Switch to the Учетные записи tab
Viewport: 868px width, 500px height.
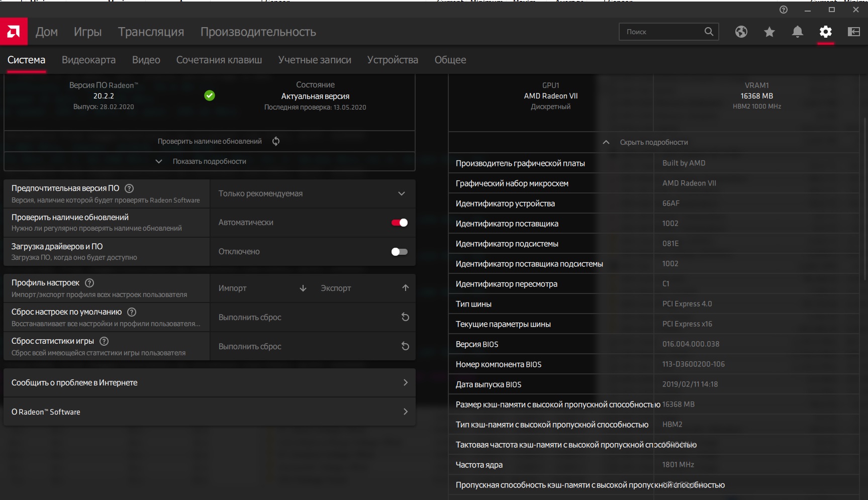pyautogui.click(x=315, y=60)
